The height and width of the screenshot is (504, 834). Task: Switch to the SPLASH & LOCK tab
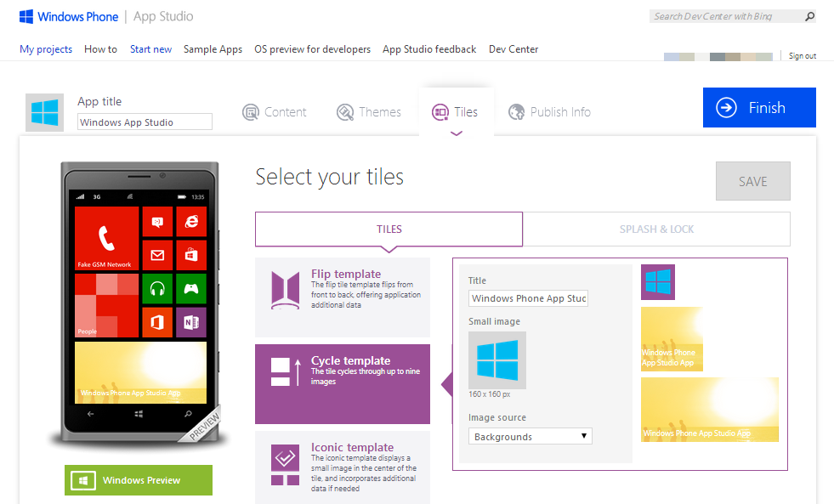[656, 229]
